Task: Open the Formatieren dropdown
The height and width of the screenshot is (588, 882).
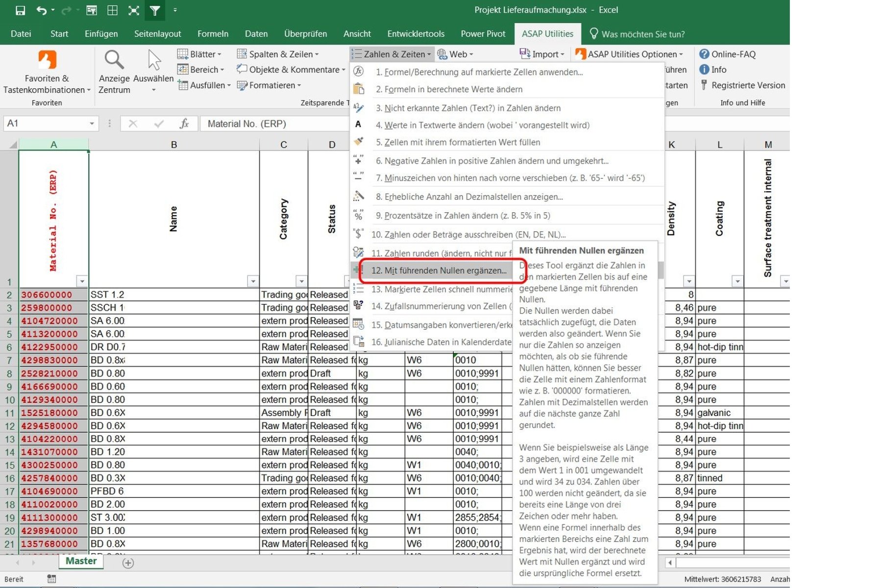Action: [269, 85]
